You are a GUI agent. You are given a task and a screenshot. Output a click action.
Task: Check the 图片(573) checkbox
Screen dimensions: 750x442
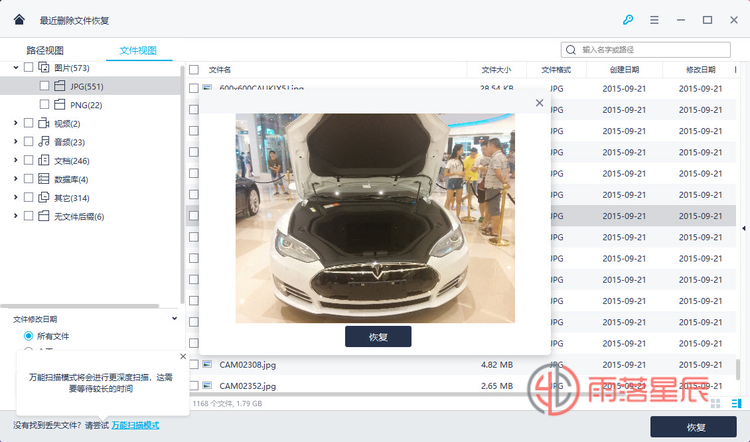coord(29,67)
